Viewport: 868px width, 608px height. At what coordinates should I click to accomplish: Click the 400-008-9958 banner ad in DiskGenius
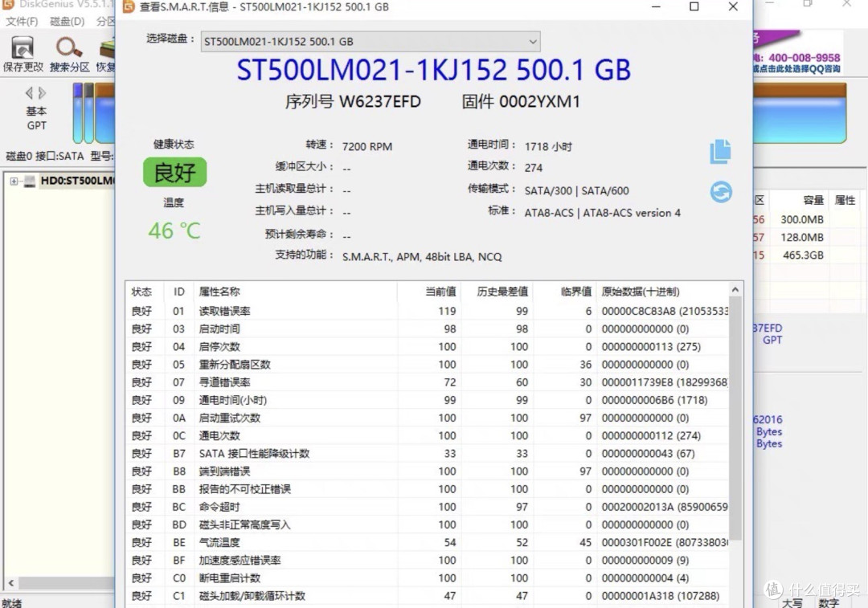[798, 53]
